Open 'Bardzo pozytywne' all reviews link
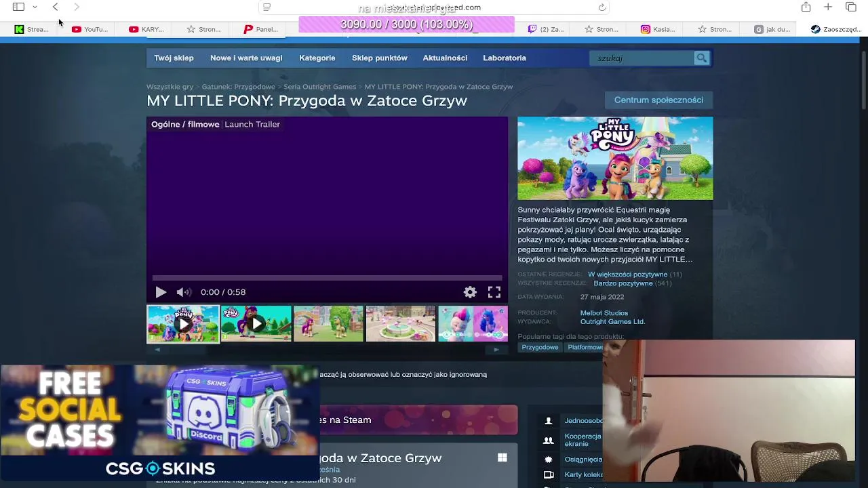Image resolution: width=868 pixels, height=488 pixels. [623, 283]
